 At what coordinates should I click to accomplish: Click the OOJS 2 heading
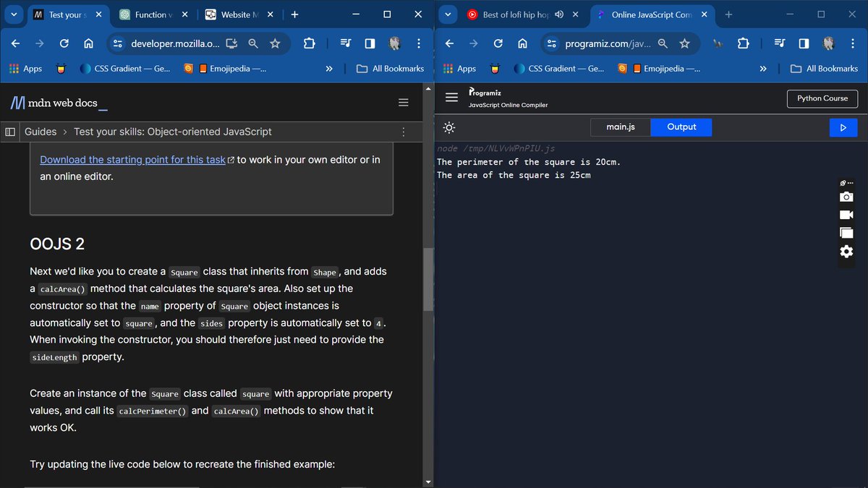point(57,244)
